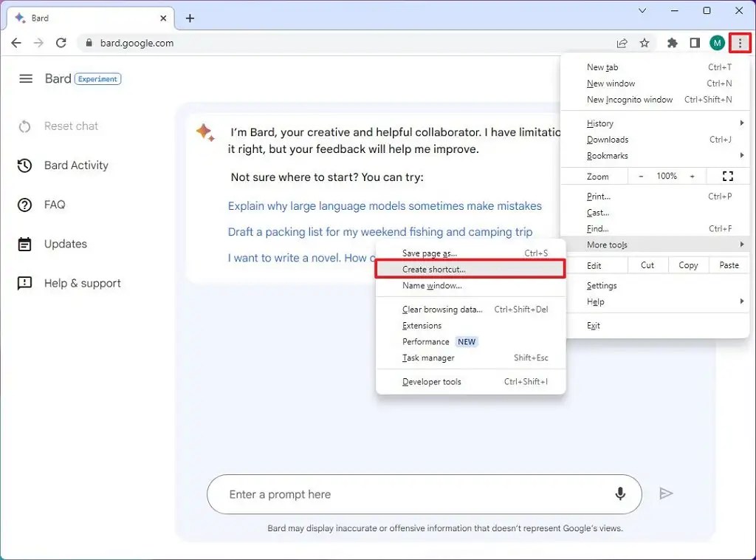Viewport: 756px width, 560px height.
Task: Expand the History submenu
Action: (599, 123)
